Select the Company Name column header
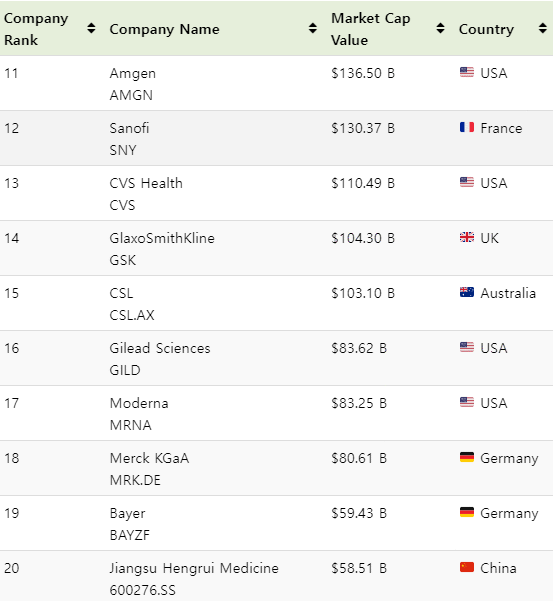554x601 pixels. click(x=164, y=29)
